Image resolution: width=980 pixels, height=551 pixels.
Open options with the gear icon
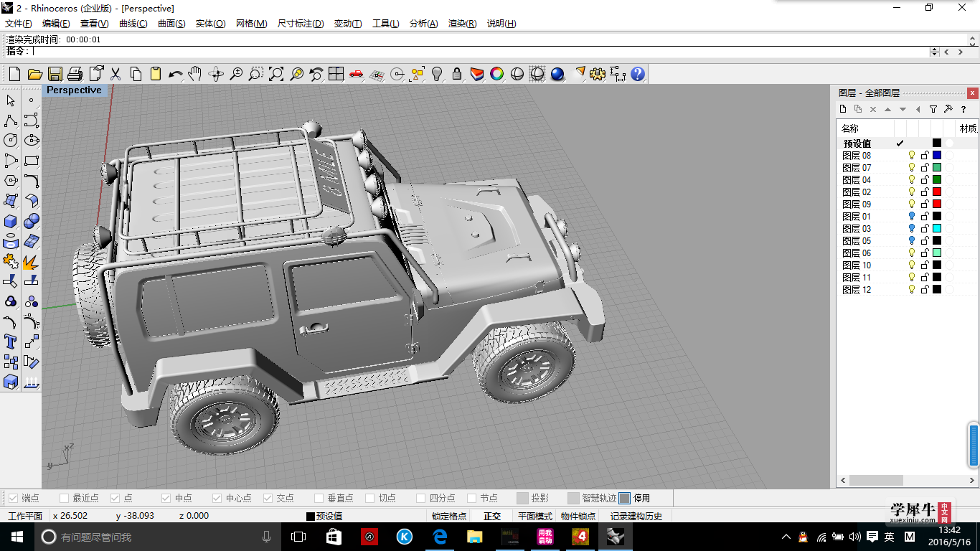coord(598,74)
